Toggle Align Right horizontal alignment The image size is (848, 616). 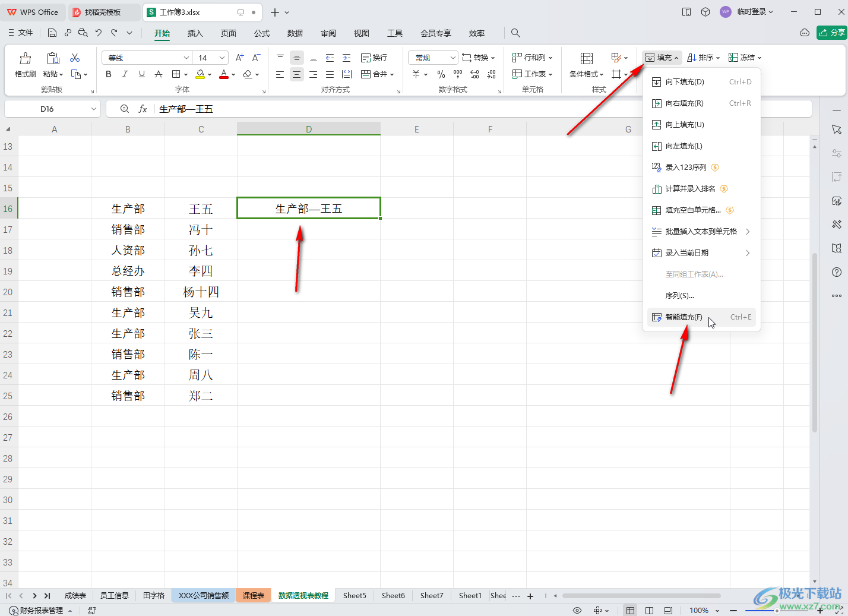[313, 74]
